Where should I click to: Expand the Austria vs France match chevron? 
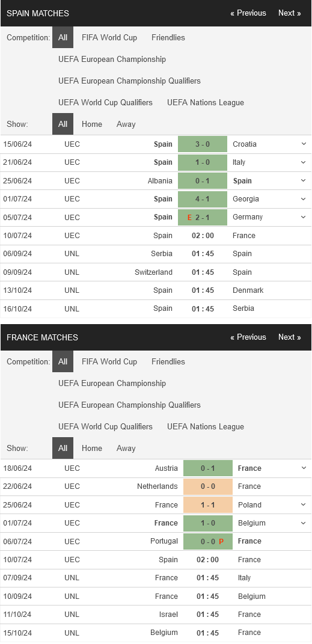point(304,468)
